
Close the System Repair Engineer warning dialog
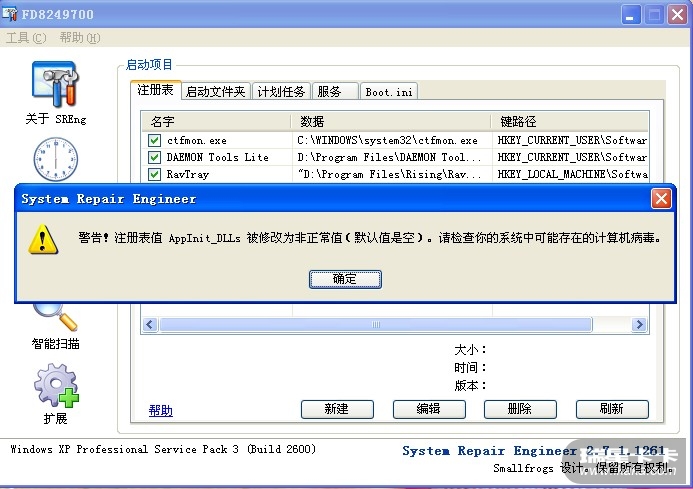pyautogui.click(x=661, y=199)
